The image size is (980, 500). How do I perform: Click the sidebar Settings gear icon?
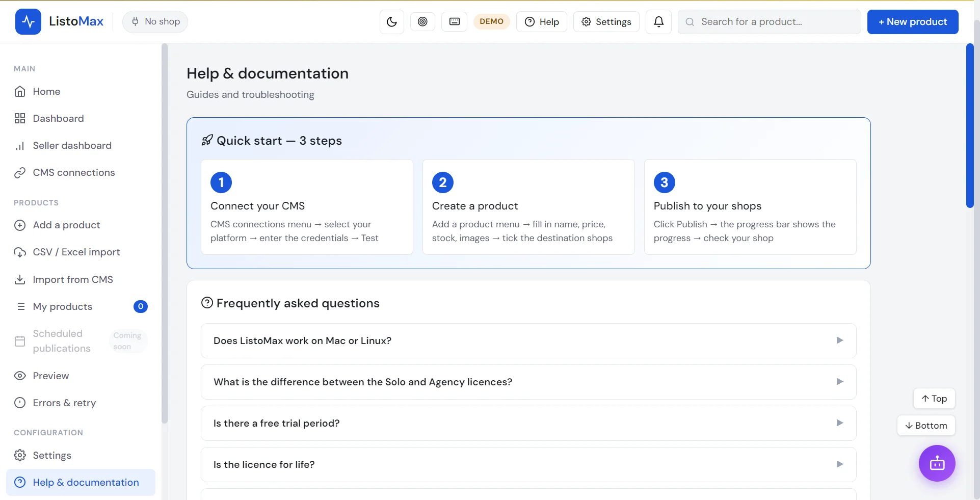[20, 455]
